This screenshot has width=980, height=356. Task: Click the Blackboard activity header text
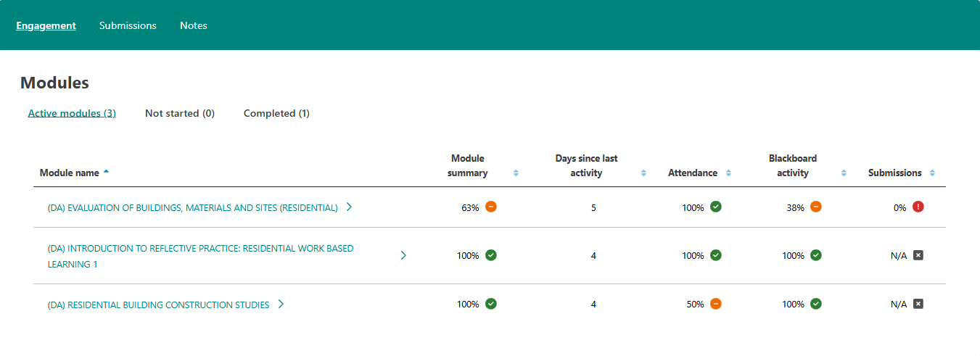(793, 165)
